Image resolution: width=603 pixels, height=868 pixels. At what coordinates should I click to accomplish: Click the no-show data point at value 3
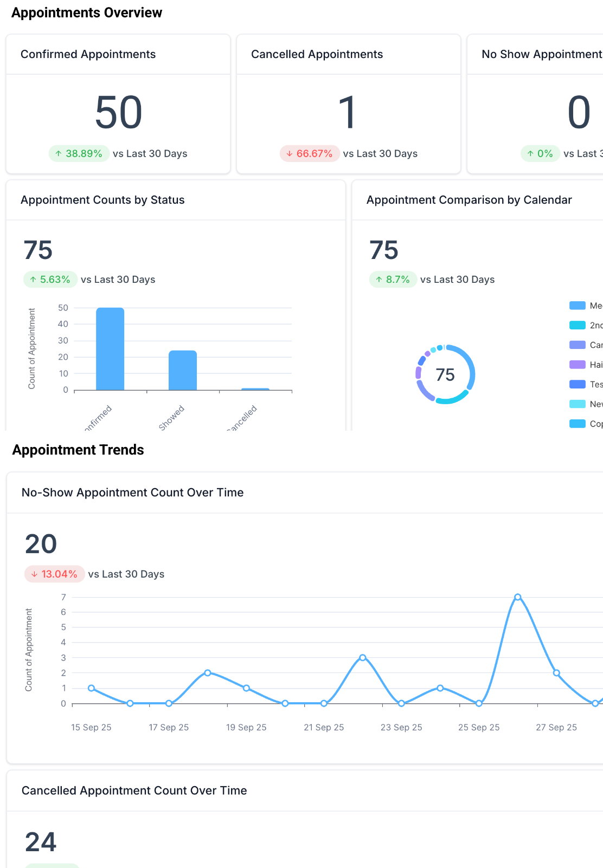(x=363, y=658)
